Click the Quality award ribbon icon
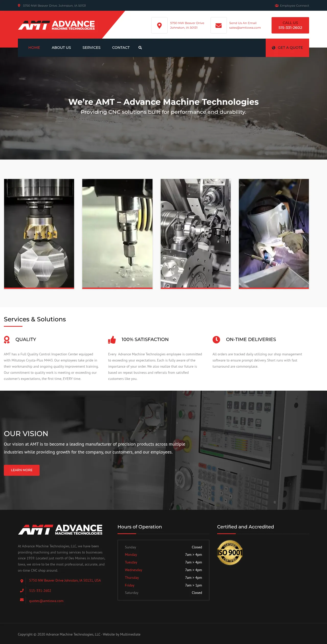 [7, 340]
